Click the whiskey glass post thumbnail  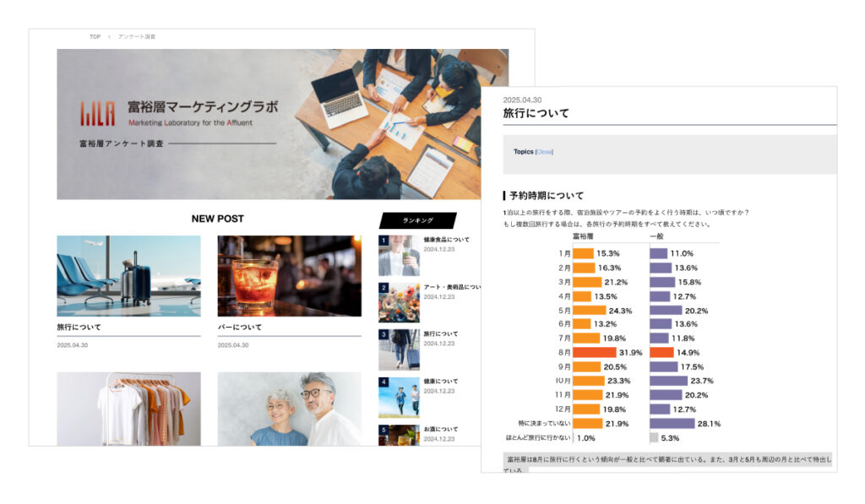coord(289,276)
